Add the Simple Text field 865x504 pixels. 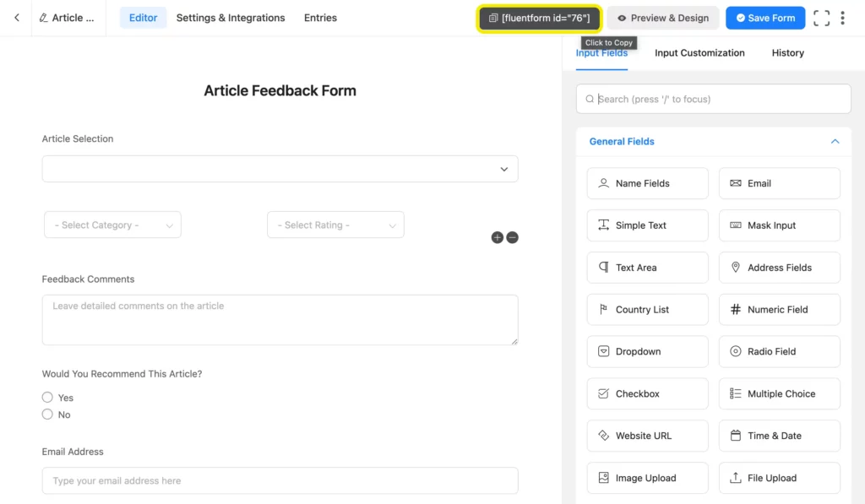click(x=648, y=225)
